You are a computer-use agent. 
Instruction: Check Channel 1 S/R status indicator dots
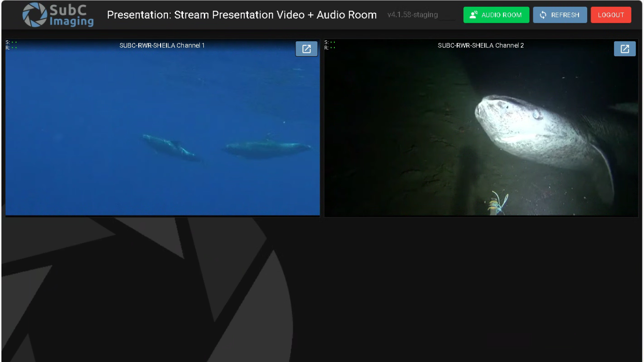coord(11,45)
